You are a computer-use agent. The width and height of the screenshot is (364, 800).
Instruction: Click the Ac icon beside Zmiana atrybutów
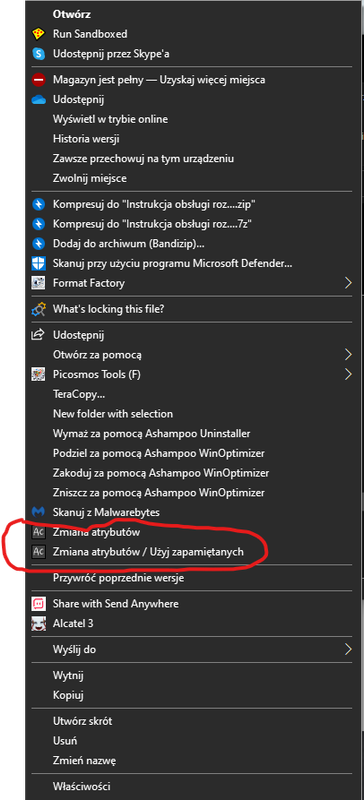click(x=39, y=532)
